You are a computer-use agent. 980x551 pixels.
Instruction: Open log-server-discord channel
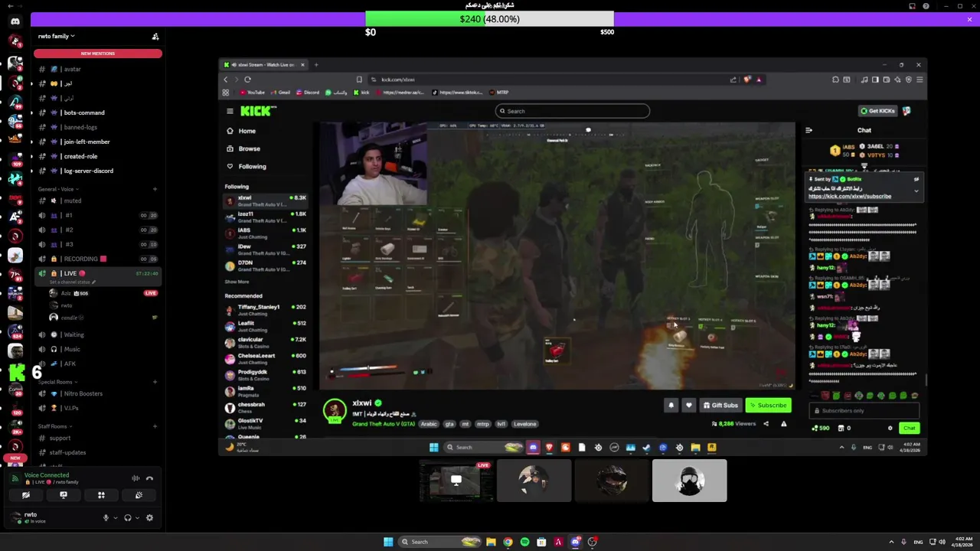88,171
